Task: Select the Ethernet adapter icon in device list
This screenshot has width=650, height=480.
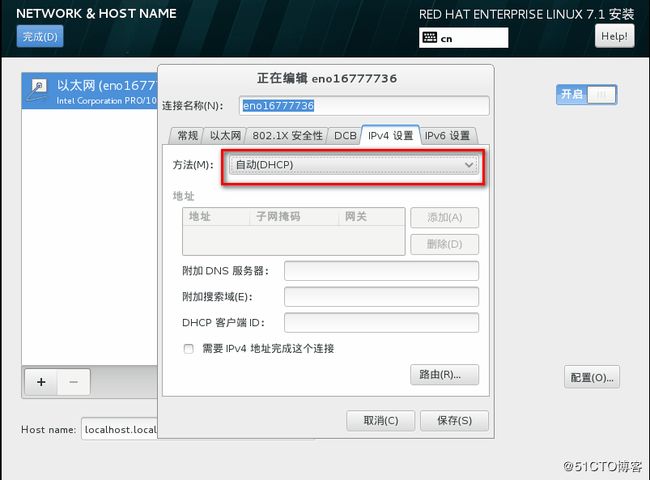Action: coord(38,90)
